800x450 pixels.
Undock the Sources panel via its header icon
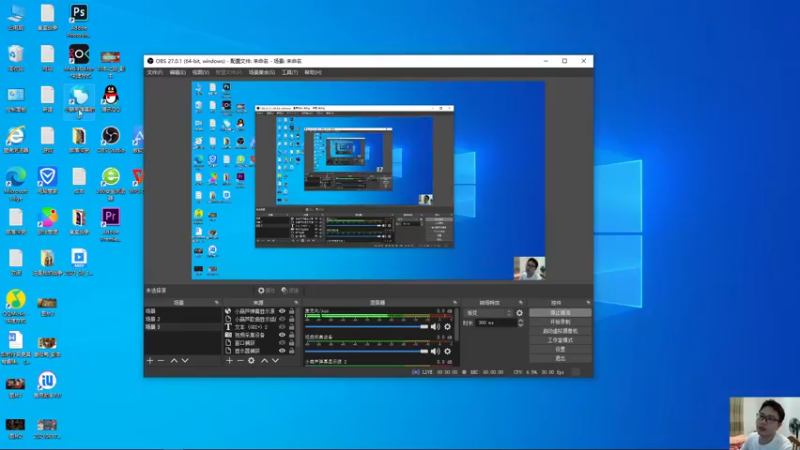pos(296,303)
